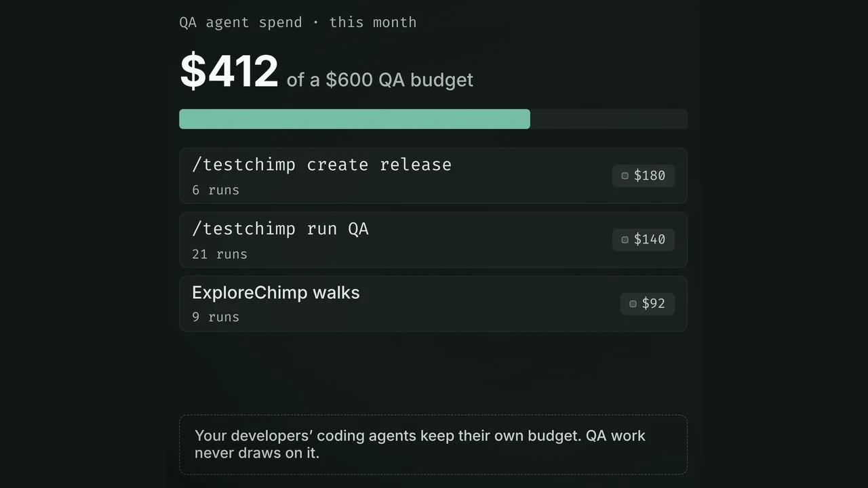
Task: Open the ExploreChimp walks row
Action: (x=433, y=304)
